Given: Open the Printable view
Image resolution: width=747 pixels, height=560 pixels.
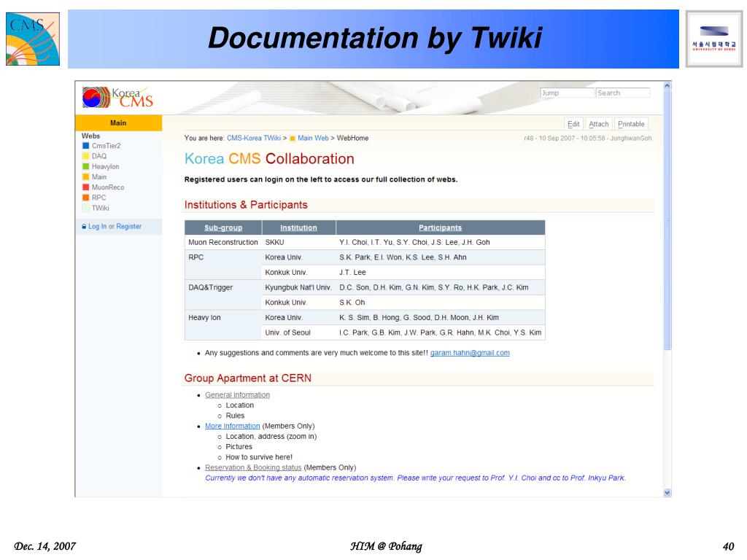Looking at the screenshot, I should click(631, 124).
